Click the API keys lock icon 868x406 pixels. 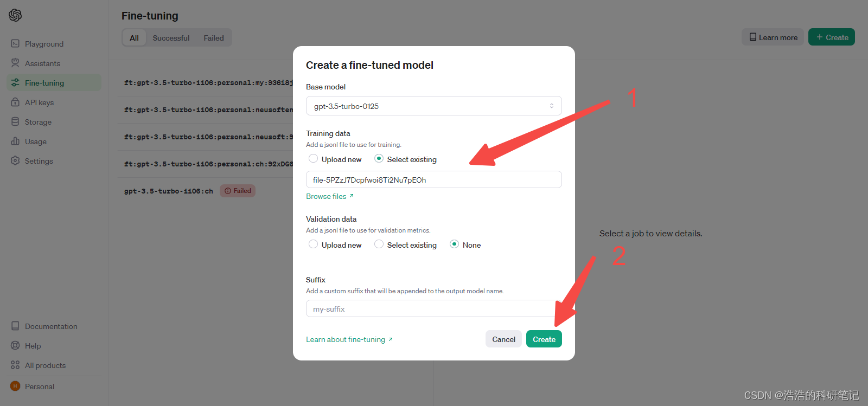15,102
